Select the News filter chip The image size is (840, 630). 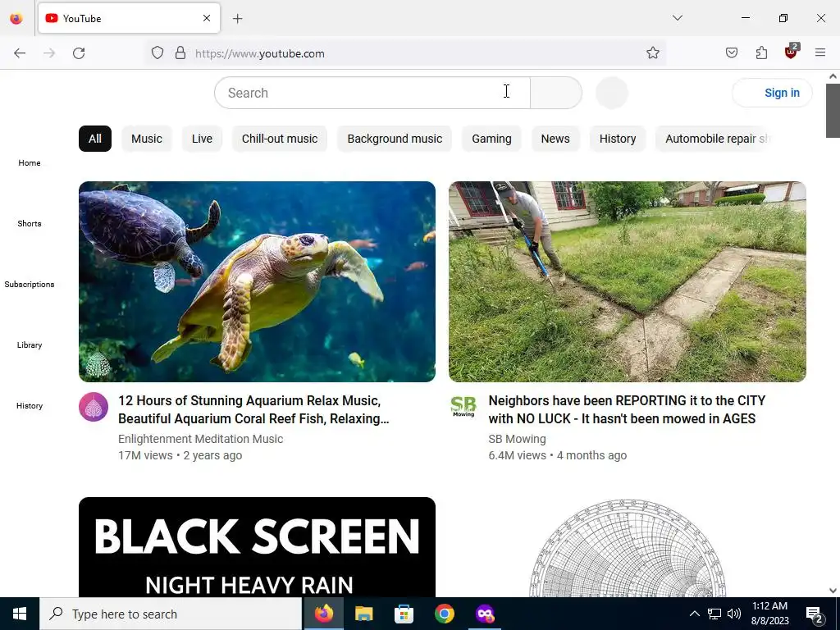(555, 139)
